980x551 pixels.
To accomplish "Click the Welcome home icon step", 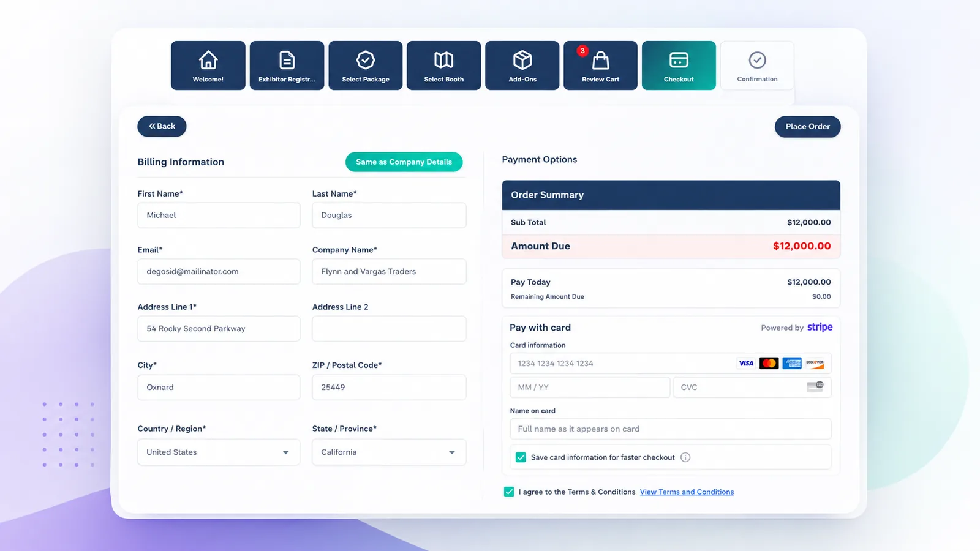I will [208, 60].
